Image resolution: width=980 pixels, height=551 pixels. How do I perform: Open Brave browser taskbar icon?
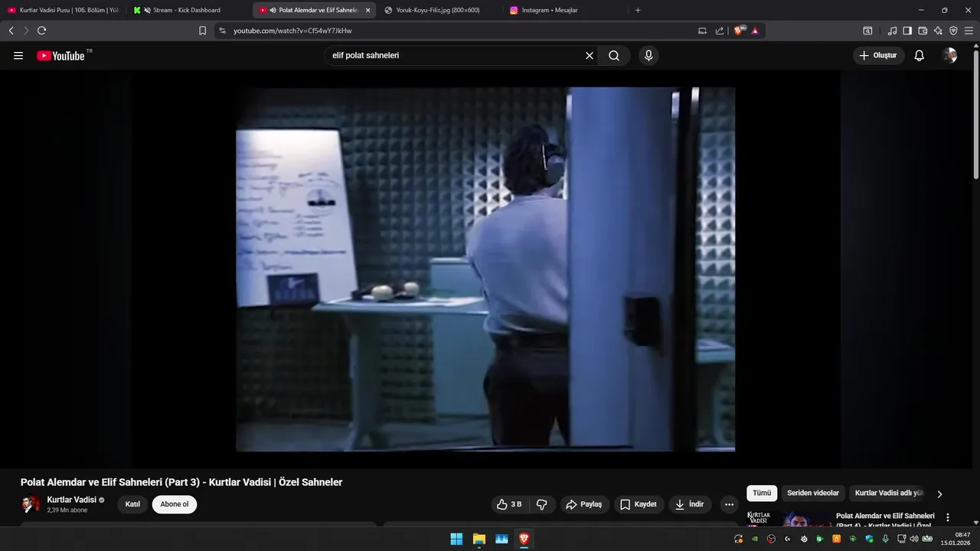pyautogui.click(x=524, y=539)
